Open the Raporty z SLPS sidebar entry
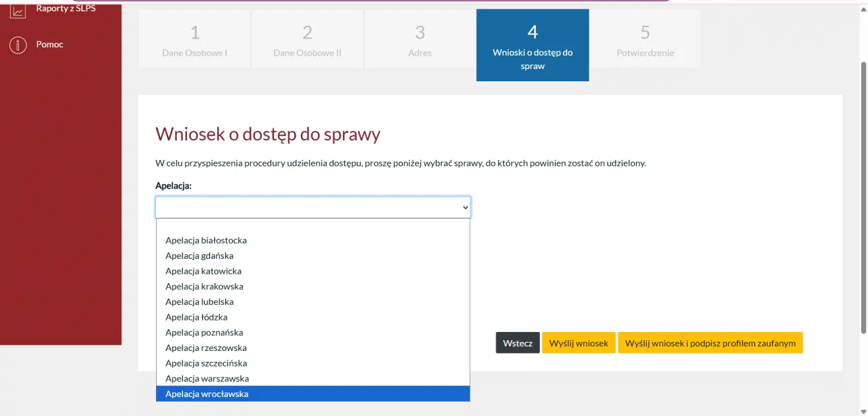 [x=65, y=8]
